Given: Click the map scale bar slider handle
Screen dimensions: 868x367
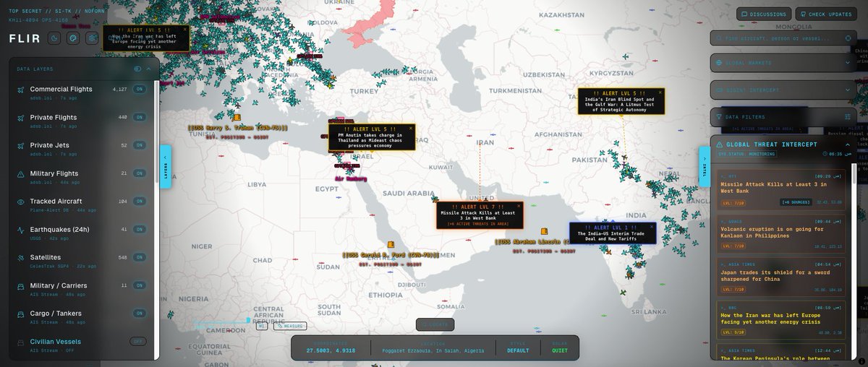Looking at the screenshot, I should 248,319.
